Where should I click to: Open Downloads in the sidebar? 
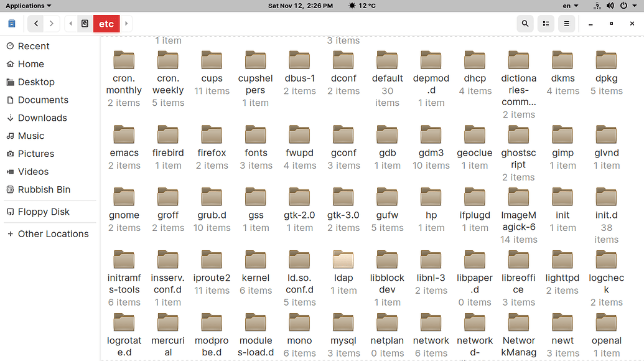(x=50, y=118)
